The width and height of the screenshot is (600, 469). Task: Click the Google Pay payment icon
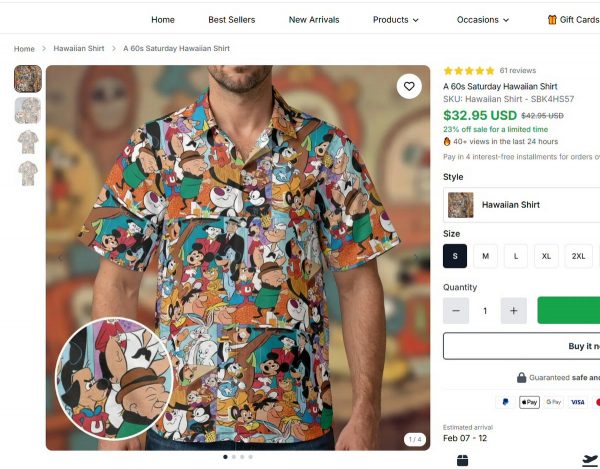[x=553, y=402]
